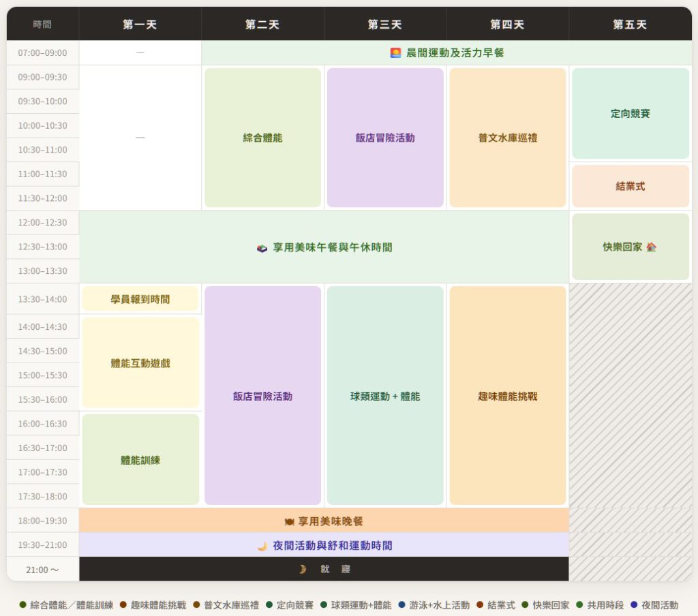The height and width of the screenshot is (616, 698).
Task: Click the 定向競賽 block on day five
Action: pos(631,114)
